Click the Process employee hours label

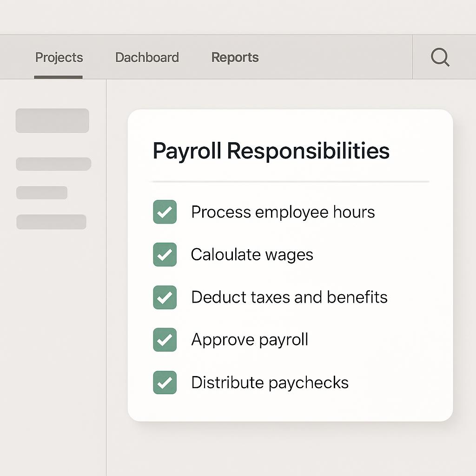(x=283, y=212)
